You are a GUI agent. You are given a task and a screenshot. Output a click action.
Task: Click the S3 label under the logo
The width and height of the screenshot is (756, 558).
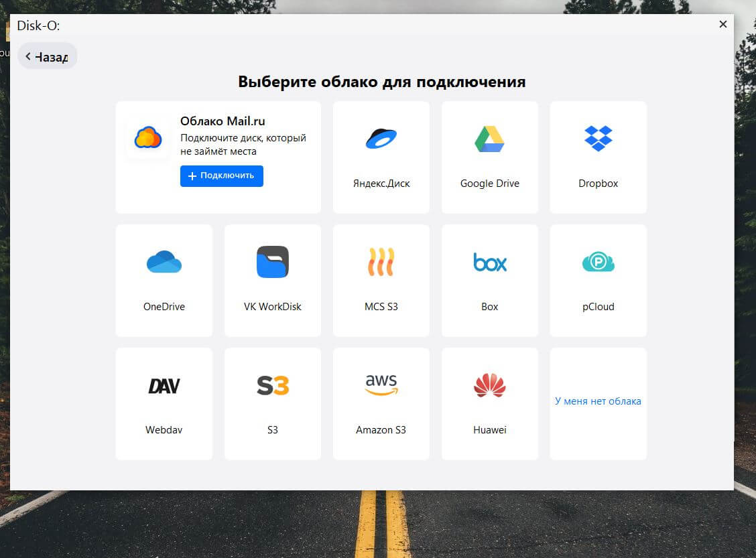[x=272, y=430]
